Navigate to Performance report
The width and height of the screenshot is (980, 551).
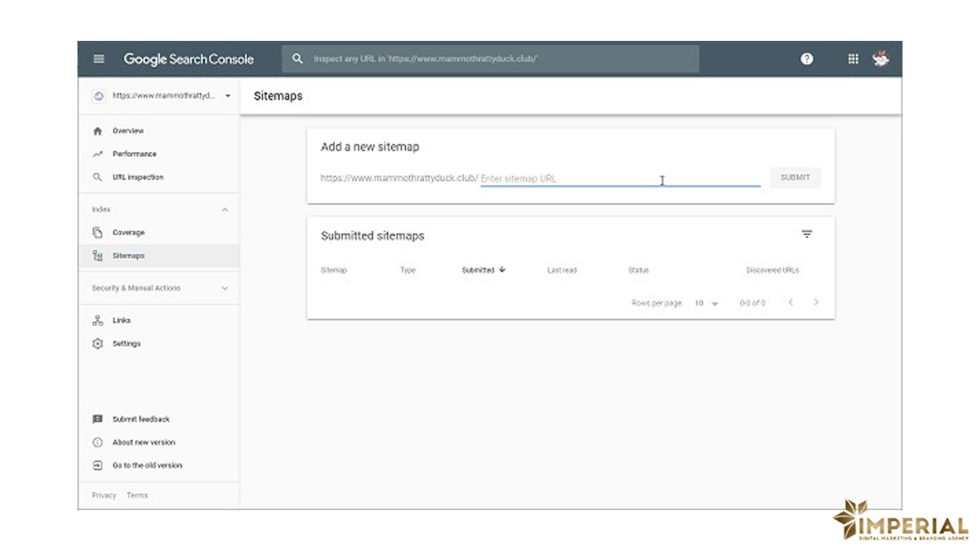pyautogui.click(x=134, y=154)
